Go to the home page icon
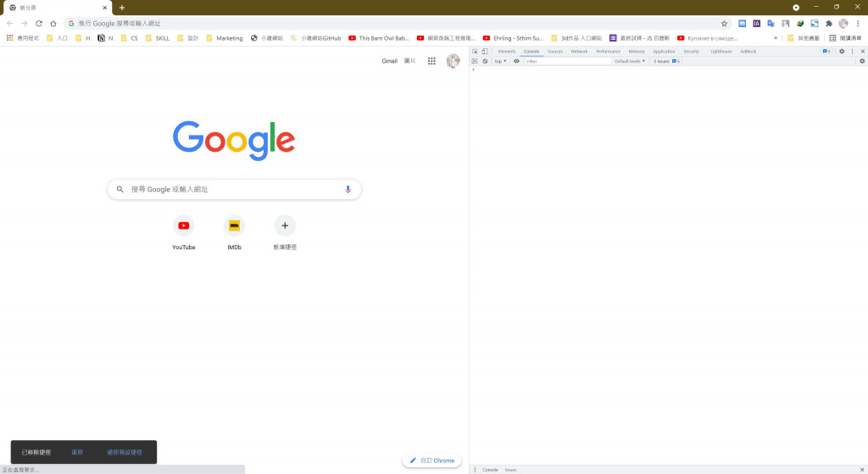This screenshot has width=868, height=474. [53, 23]
